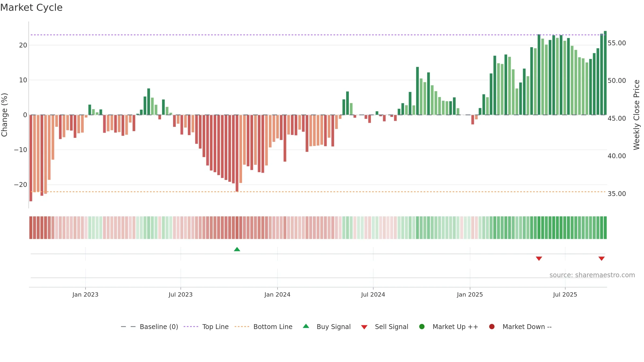The image size is (644, 362).
Task: Click the Jul 2023 x-axis label
Action: click(181, 295)
